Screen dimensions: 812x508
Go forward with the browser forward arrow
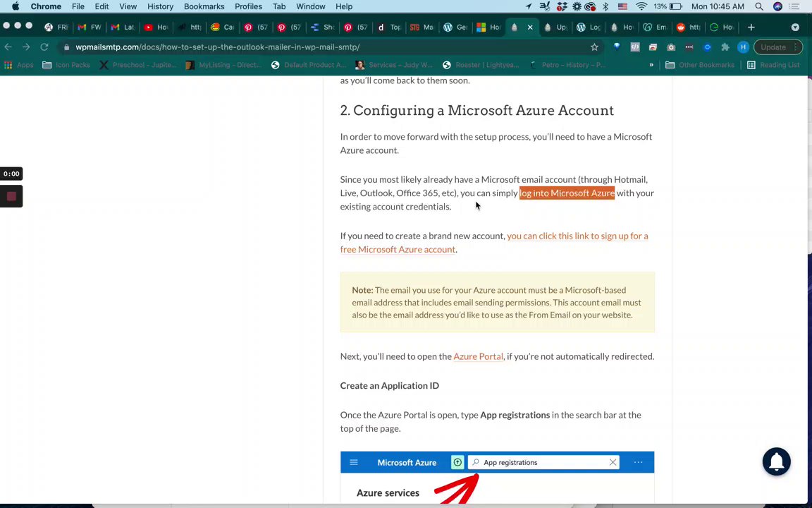pyautogui.click(x=26, y=47)
